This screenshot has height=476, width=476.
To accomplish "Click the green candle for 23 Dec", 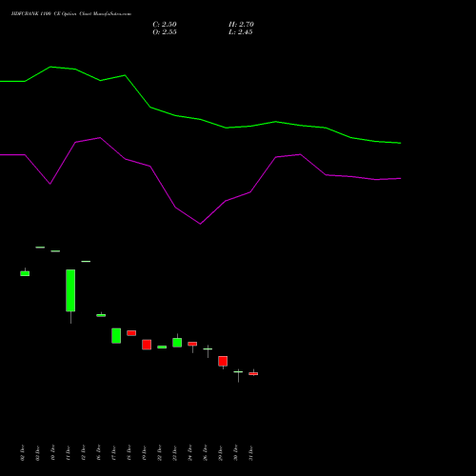I will point(177,343).
